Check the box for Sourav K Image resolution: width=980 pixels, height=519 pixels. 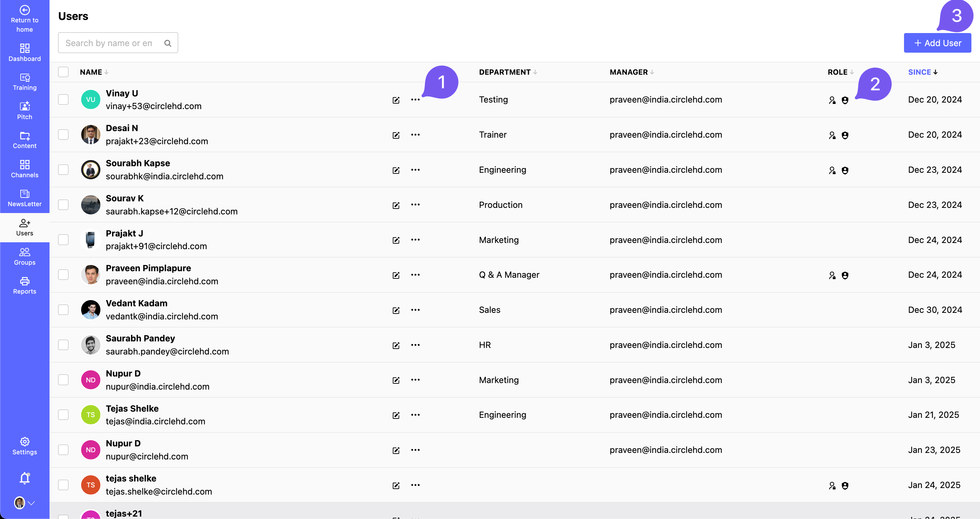point(63,205)
